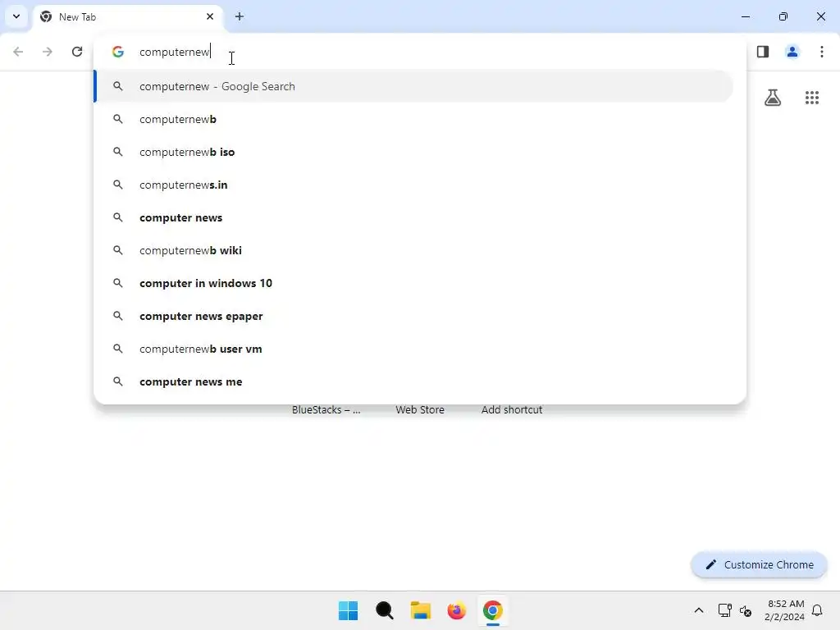
Task: Open the clock showing 8:52 AM
Action: pos(785,610)
